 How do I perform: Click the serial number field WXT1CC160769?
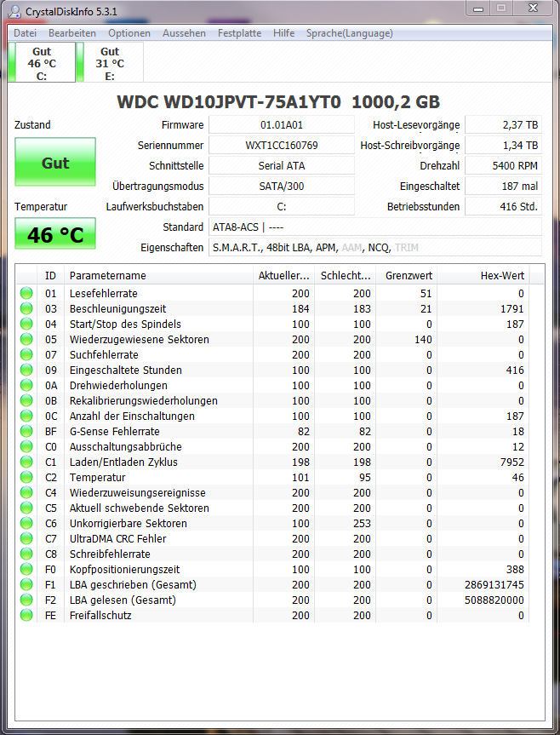point(282,146)
